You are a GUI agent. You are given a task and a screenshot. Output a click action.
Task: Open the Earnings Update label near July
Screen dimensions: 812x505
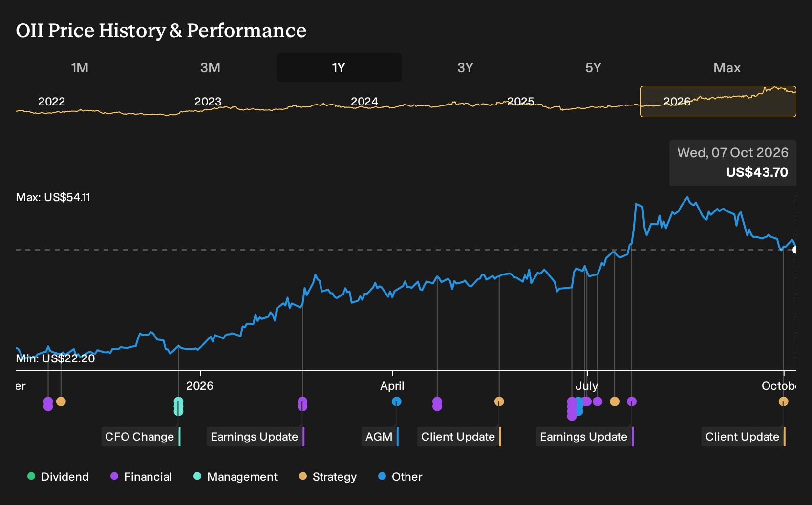[585, 437]
